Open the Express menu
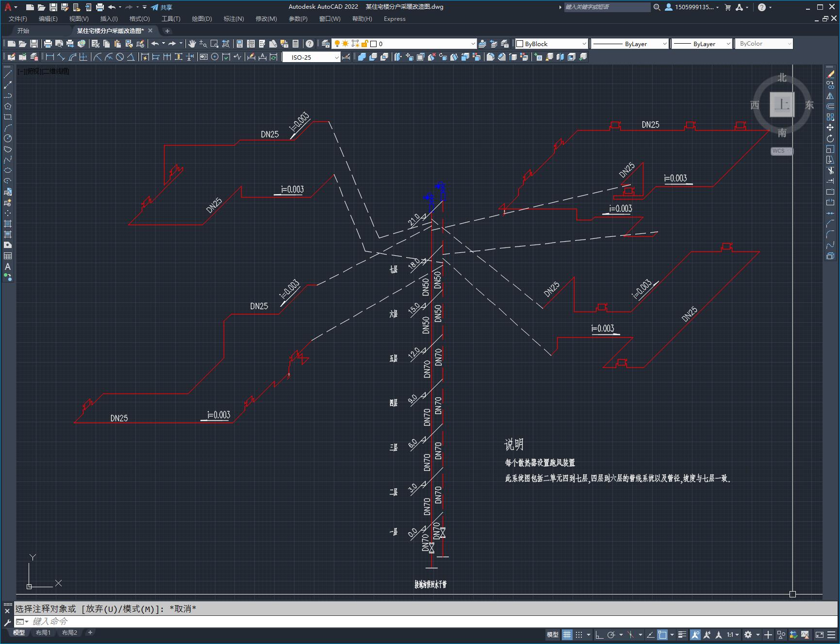This screenshot has height=644, width=840. (x=395, y=18)
